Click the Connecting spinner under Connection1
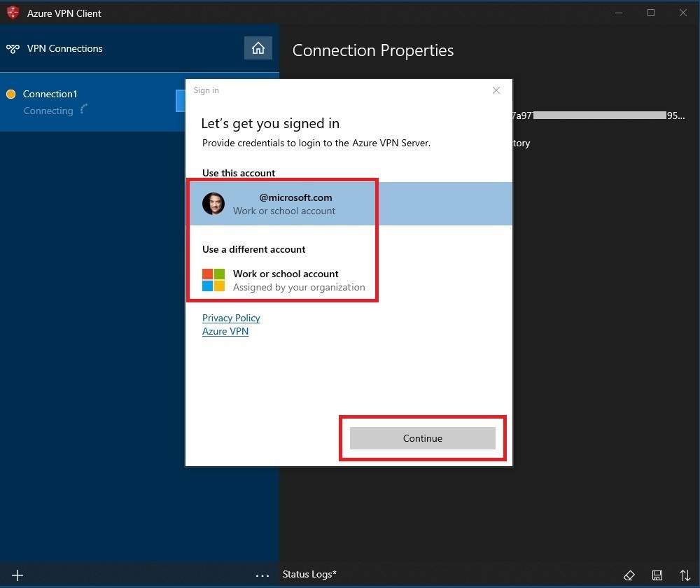Viewport: 700px width, 588px height. pos(84,109)
